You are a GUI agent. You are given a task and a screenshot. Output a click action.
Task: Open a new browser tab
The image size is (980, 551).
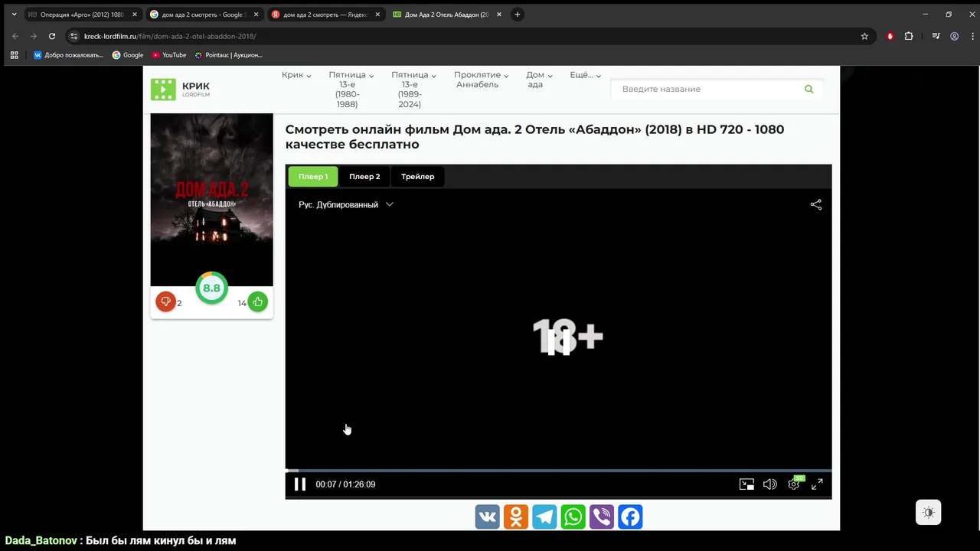point(518,15)
